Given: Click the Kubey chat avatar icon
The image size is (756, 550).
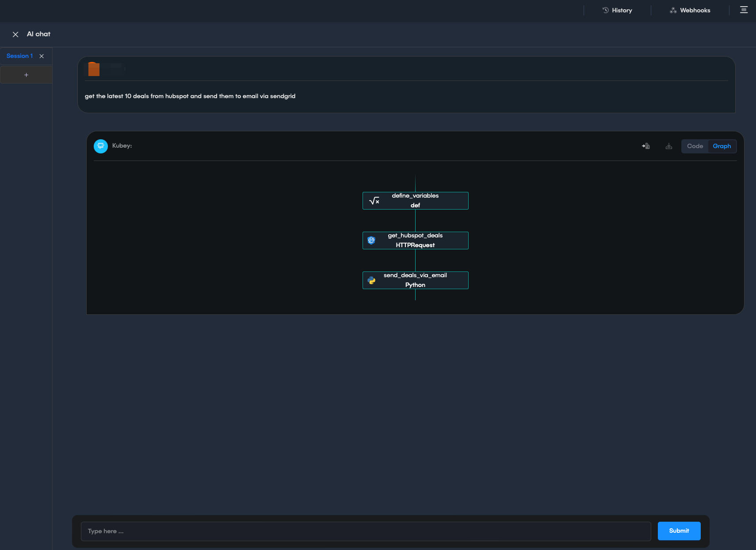Looking at the screenshot, I should pos(101,146).
